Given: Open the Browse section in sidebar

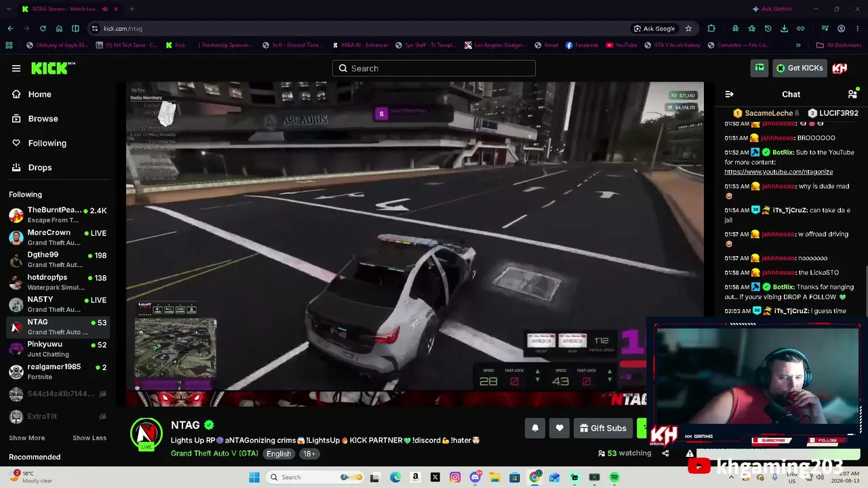Looking at the screenshot, I should 35,119.
